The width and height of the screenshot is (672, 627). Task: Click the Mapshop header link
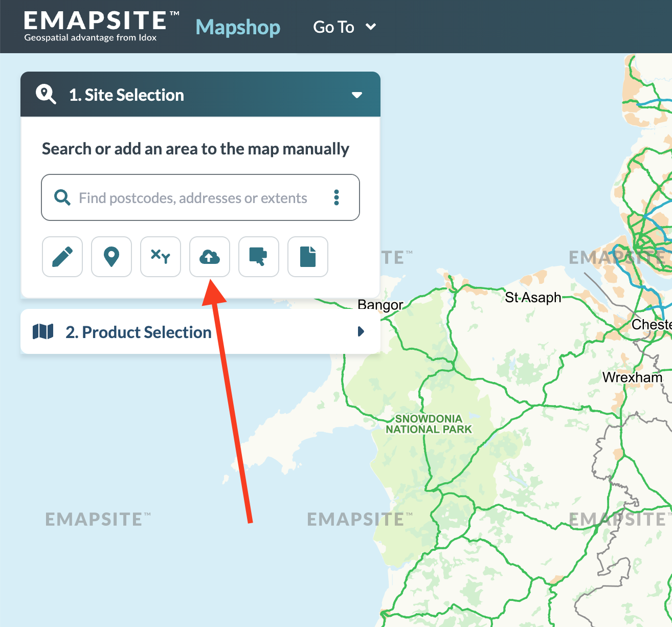(238, 27)
